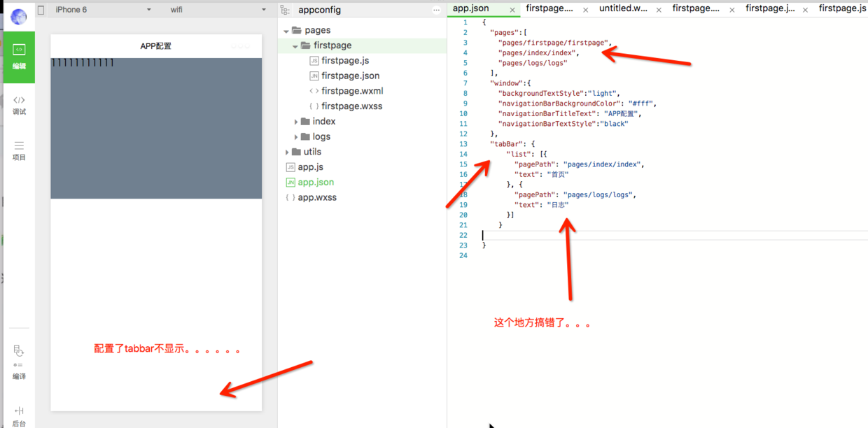This screenshot has width=868, height=428.
Task: Click the JS icon of app.js
Action: pyautogui.click(x=290, y=167)
